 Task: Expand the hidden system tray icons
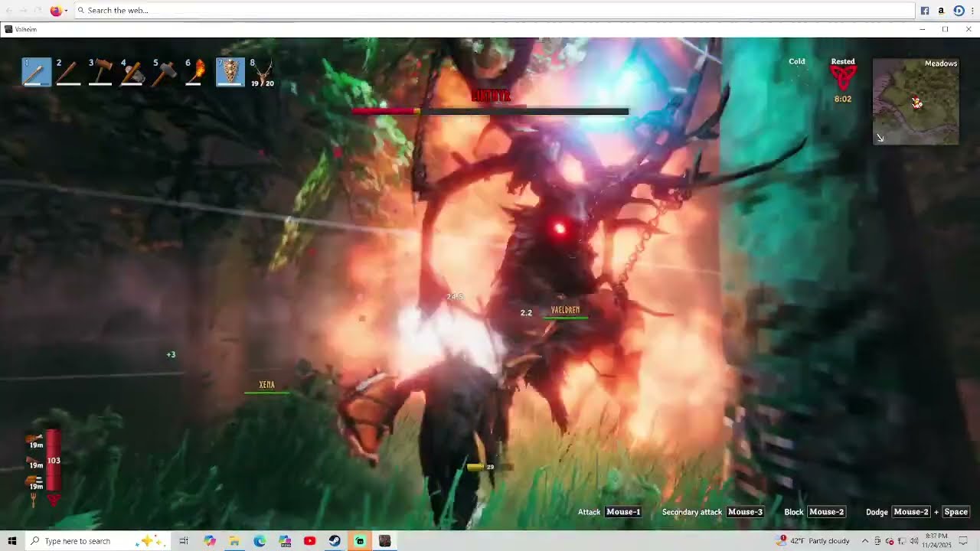pyautogui.click(x=865, y=541)
